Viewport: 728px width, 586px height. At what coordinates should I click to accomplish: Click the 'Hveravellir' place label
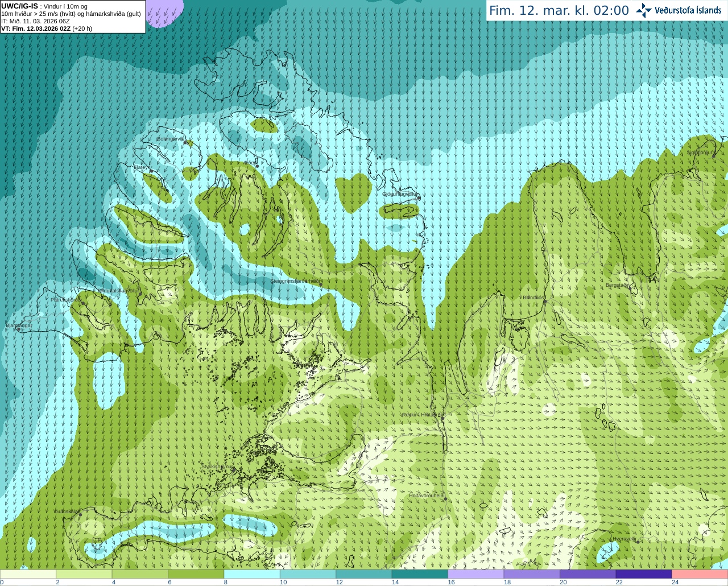[x=624, y=538]
